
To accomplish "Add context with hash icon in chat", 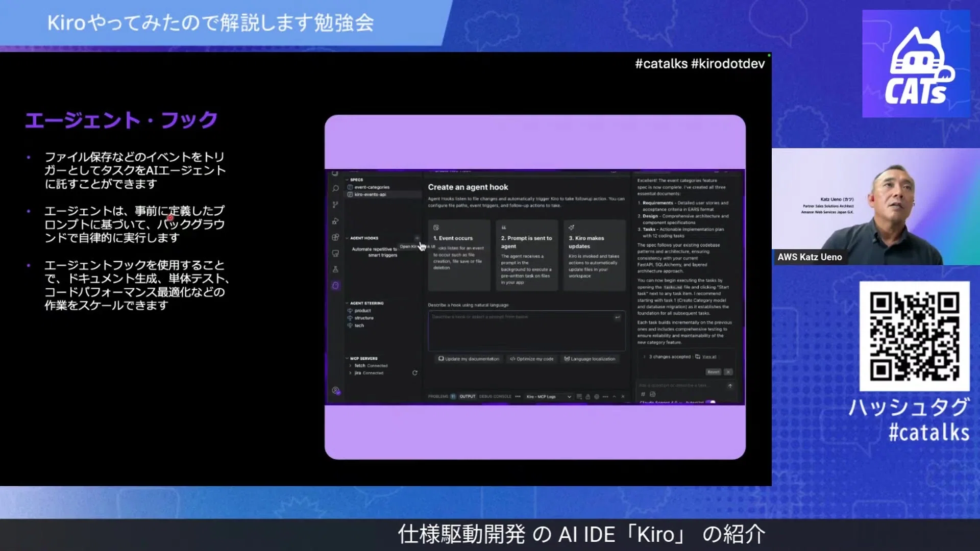I will point(643,394).
